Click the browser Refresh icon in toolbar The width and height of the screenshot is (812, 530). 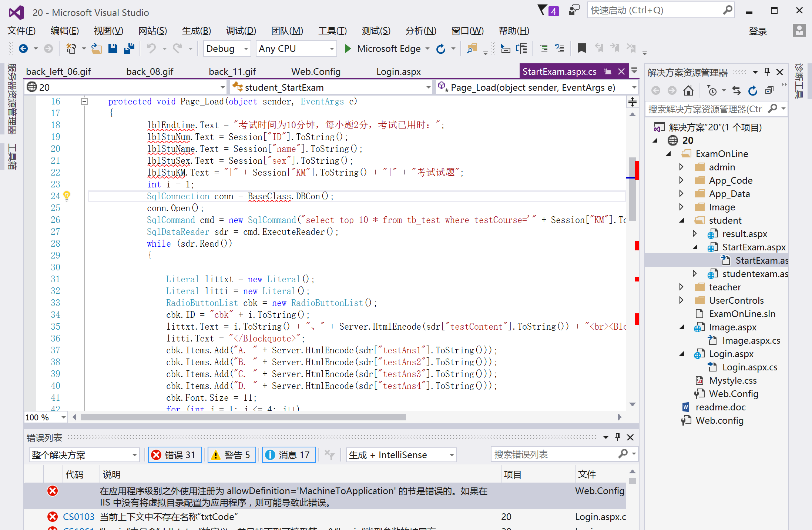pos(441,49)
